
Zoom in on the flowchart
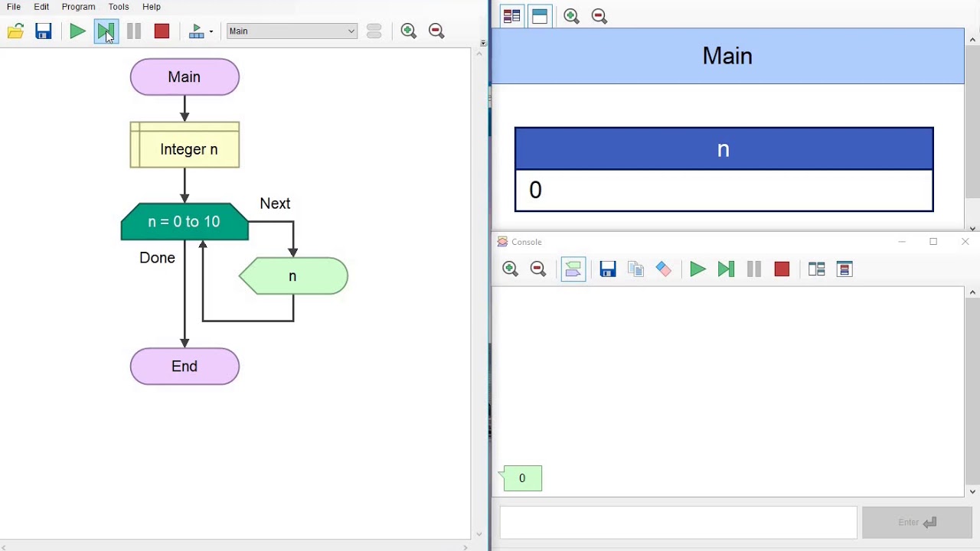[408, 31]
